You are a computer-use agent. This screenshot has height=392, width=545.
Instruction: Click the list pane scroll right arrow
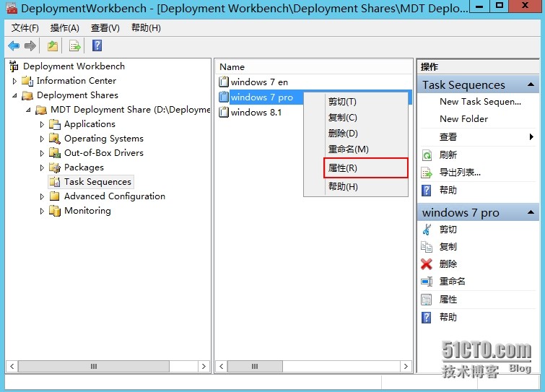click(x=406, y=366)
